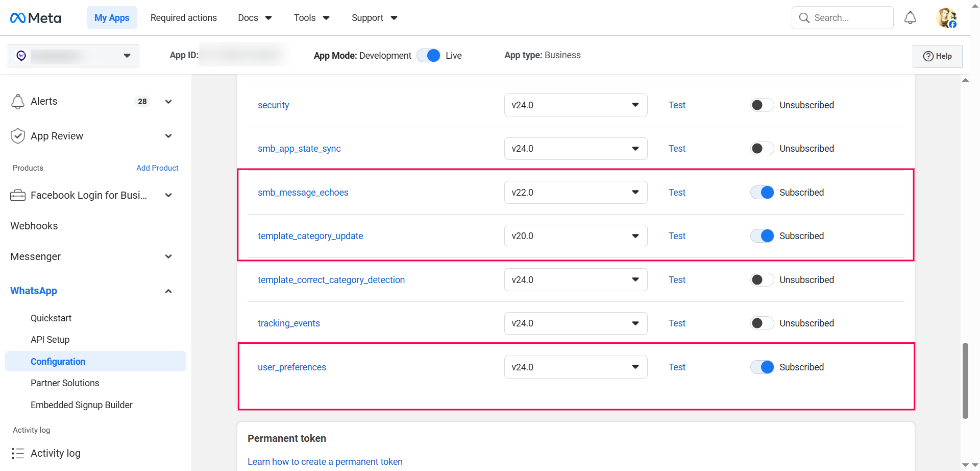Image resolution: width=980 pixels, height=471 pixels.
Task: Click the Meta logo
Action: pos(35,17)
